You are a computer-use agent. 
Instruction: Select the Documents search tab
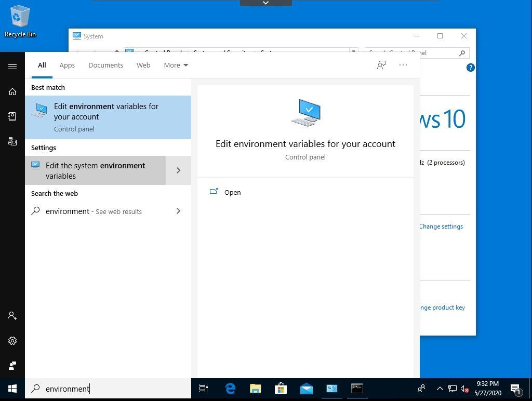click(105, 65)
